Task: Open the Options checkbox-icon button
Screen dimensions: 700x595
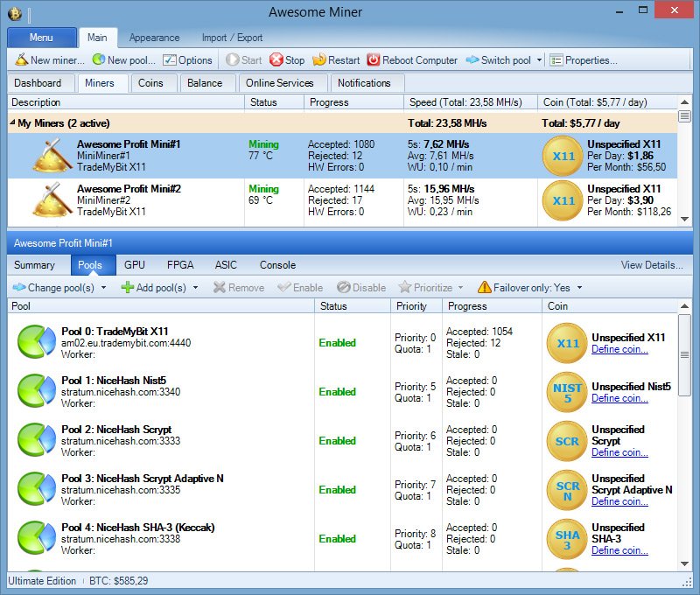Action: (x=187, y=59)
